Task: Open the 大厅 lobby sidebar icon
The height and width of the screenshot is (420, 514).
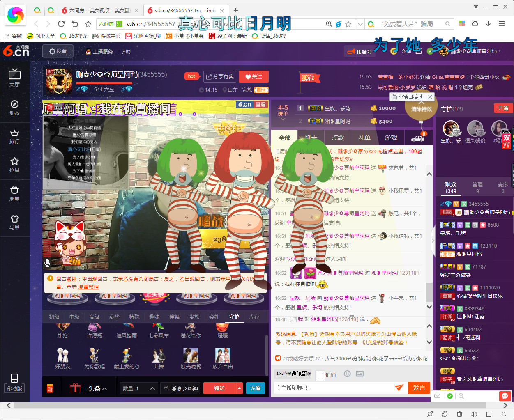Action: tap(14, 78)
